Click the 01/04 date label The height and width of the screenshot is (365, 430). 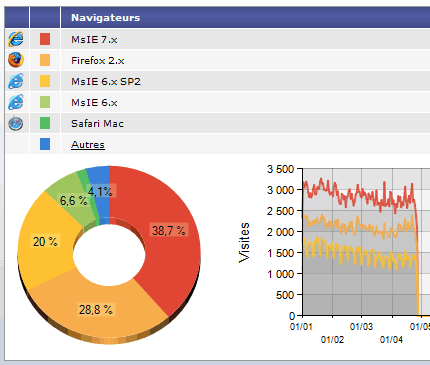coord(391,340)
